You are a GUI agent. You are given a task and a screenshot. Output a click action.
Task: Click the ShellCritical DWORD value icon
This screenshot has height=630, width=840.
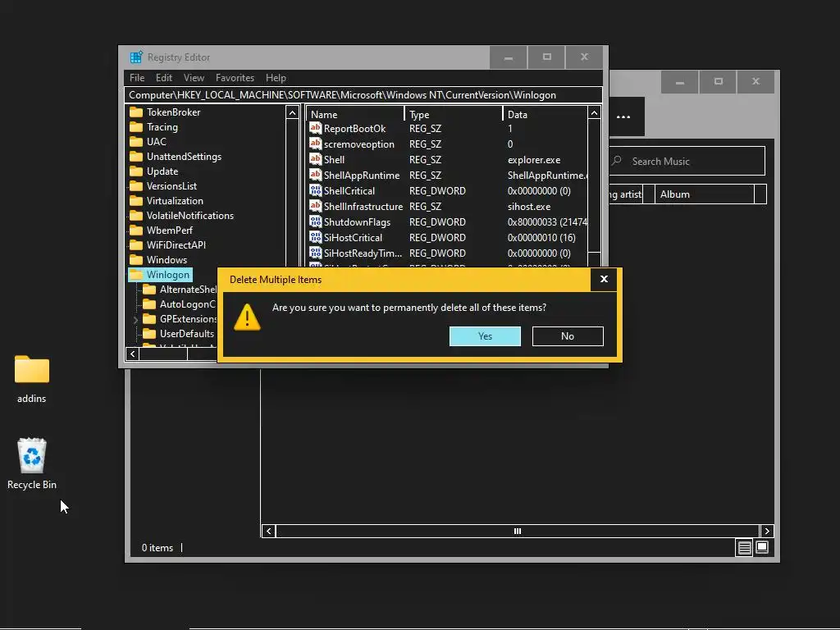(316, 190)
